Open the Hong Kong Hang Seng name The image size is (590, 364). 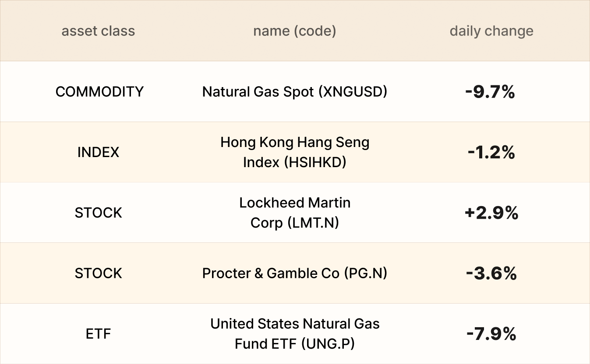(295, 142)
